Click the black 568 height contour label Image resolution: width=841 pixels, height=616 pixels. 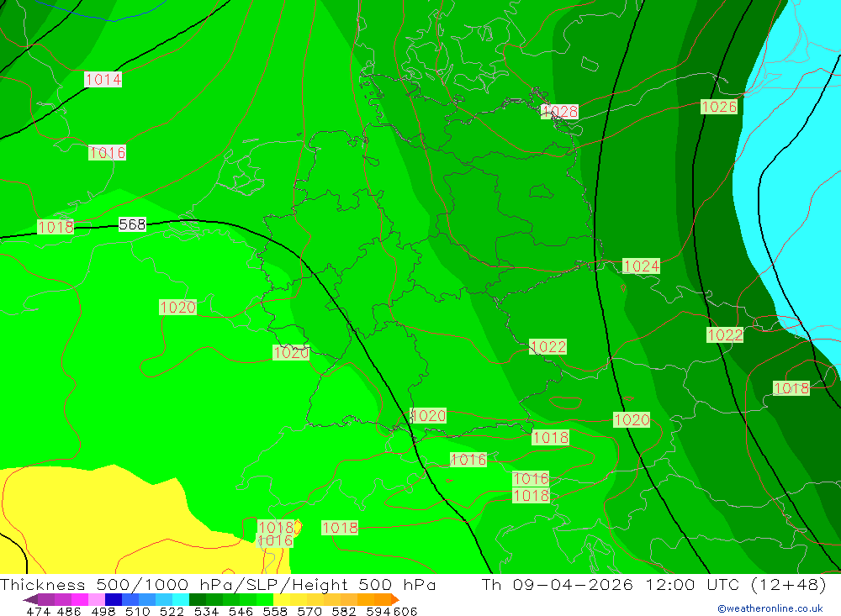[132, 224]
